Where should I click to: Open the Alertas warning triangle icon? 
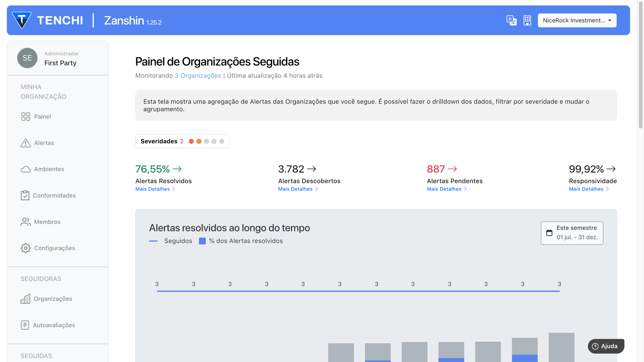(25, 143)
